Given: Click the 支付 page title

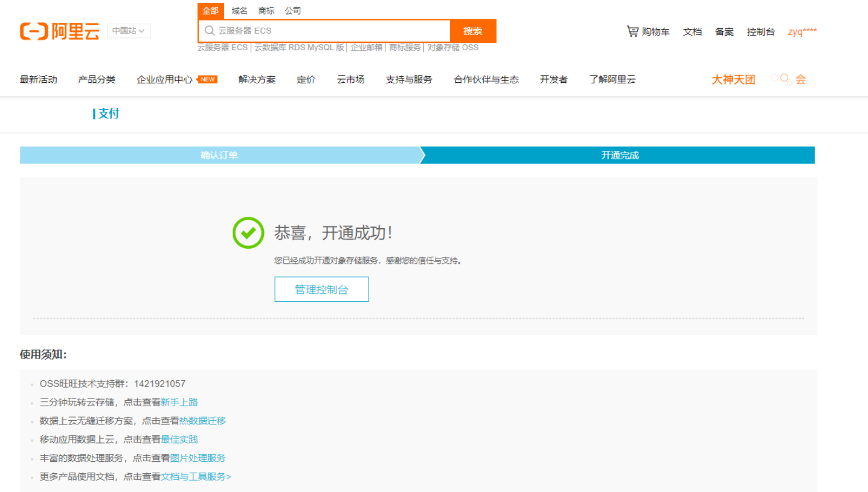Looking at the screenshot, I should [x=108, y=113].
